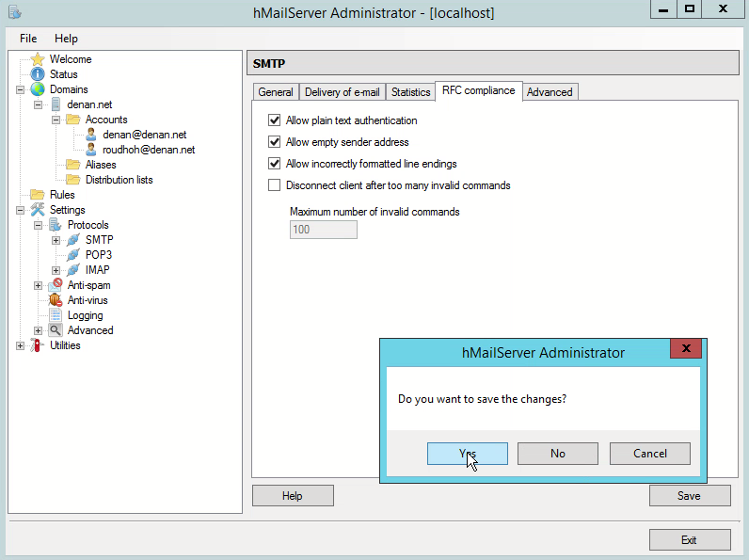749x560 pixels.
Task: Select the Rules tree item label
Action: pyautogui.click(x=62, y=195)
